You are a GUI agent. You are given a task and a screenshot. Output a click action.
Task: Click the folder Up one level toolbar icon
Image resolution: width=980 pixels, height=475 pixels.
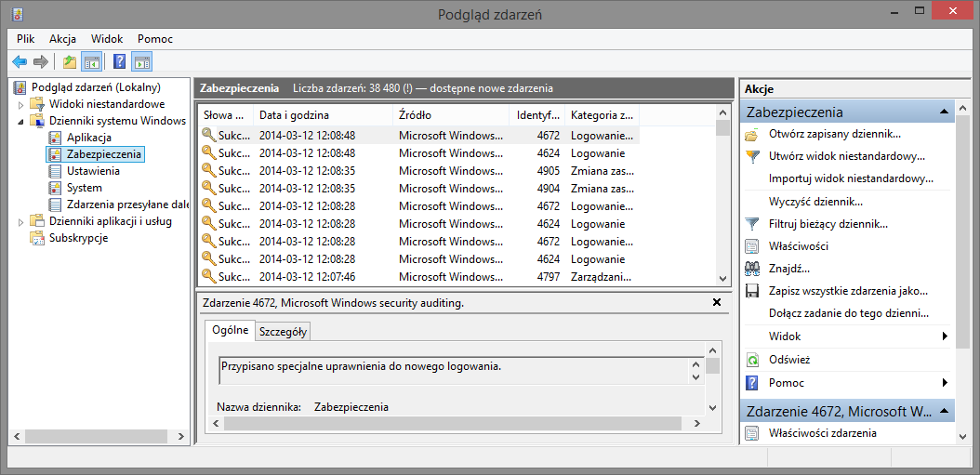[70, 62]
